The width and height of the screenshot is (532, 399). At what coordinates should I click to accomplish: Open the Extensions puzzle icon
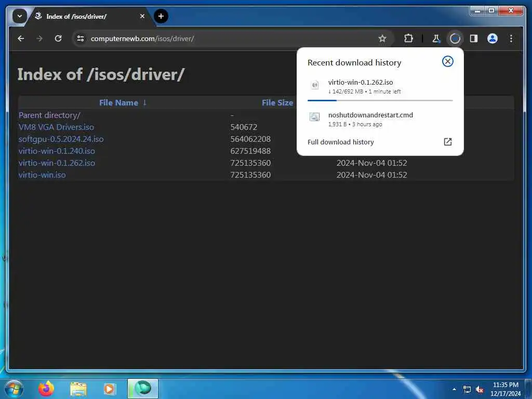pyautogui.click(x=408, y=38)
